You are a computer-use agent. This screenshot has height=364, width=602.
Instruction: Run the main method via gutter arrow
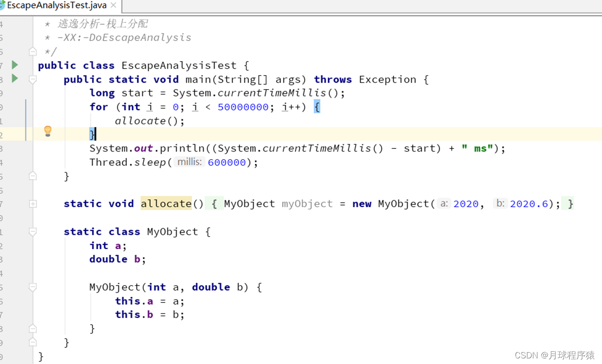tap(15, 78)
